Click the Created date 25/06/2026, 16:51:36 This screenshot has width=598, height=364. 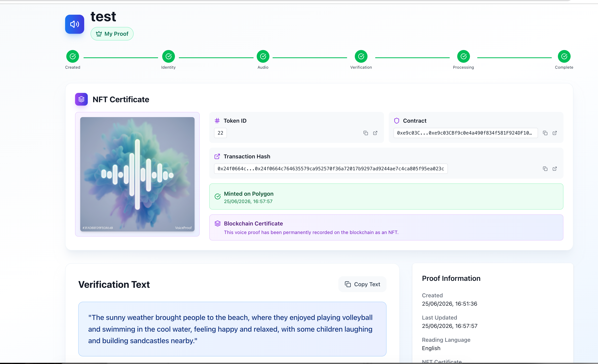449,304
